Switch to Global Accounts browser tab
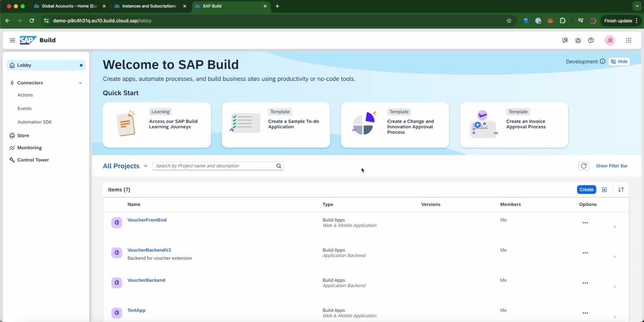The height and width of the screenshot is (322, 644). pyautogui.click(x=69, y=6)
